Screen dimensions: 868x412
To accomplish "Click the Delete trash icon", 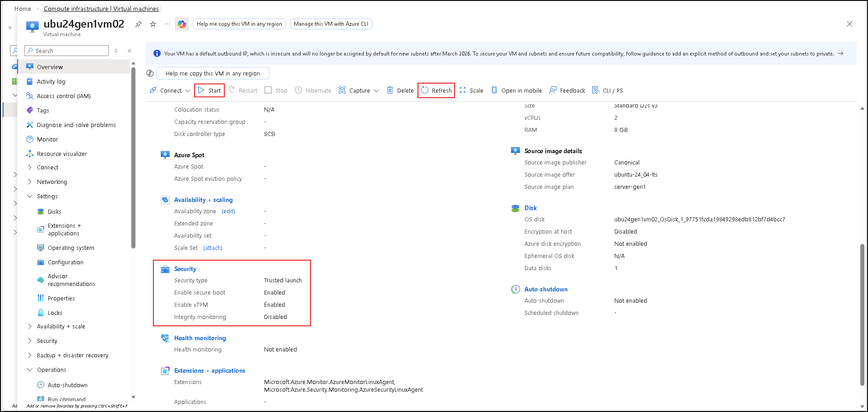I will 390,90.
